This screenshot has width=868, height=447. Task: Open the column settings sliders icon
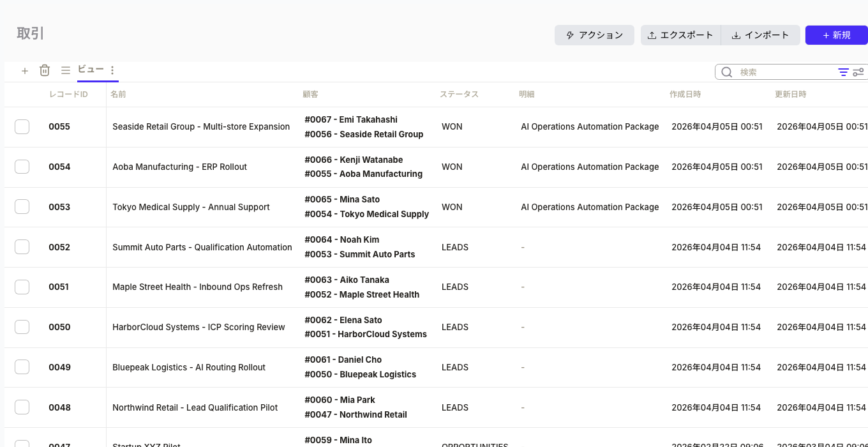858,72
